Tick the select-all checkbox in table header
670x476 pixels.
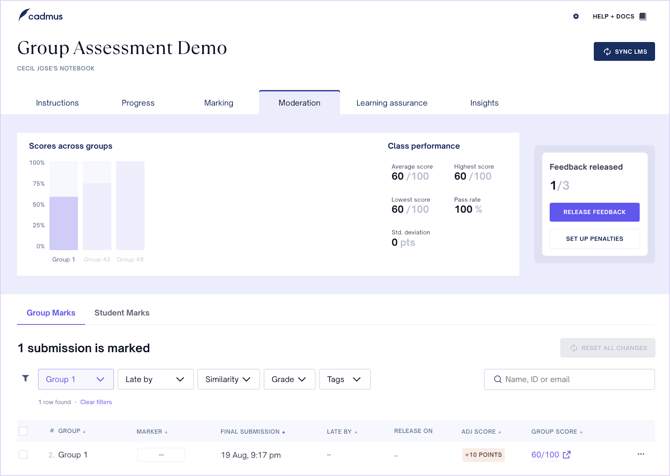coord(23,432)
